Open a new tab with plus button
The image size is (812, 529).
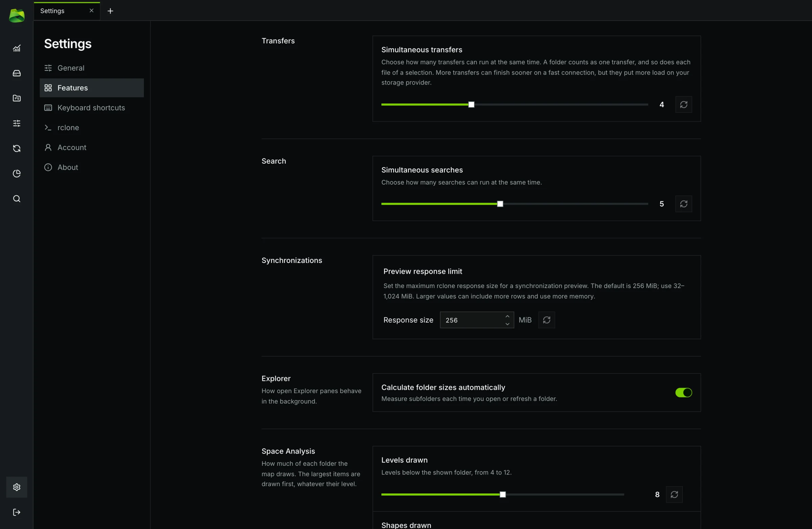click(110, 11)
